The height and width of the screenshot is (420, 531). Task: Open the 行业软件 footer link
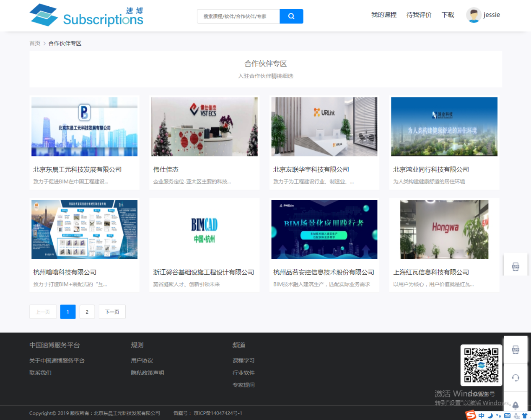coord(243,373)
